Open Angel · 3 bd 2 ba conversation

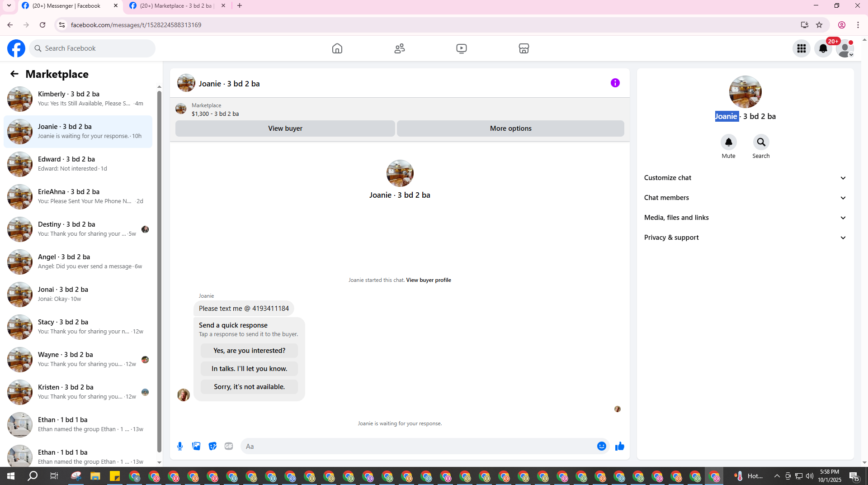pyautogui.click(x=78, y=262)
